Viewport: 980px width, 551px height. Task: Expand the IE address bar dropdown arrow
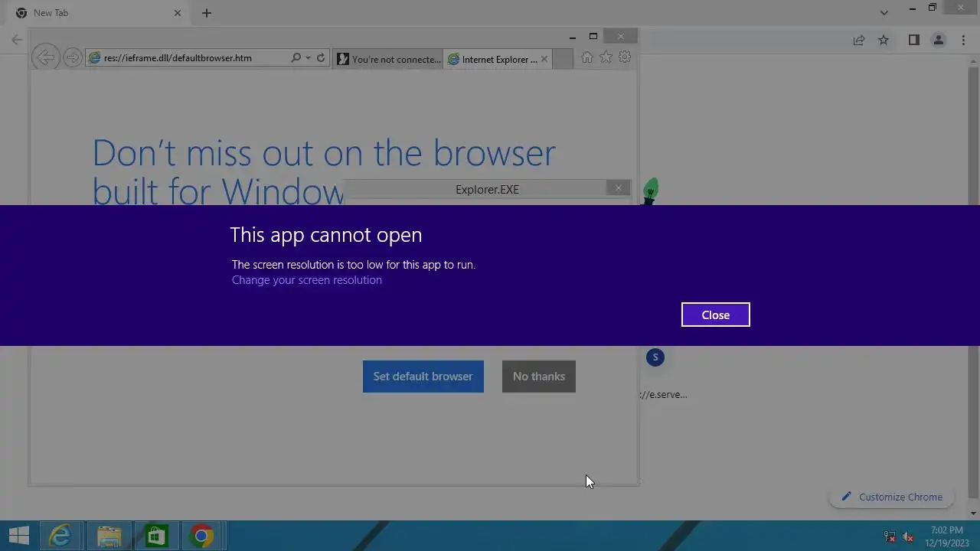point(308,58)
